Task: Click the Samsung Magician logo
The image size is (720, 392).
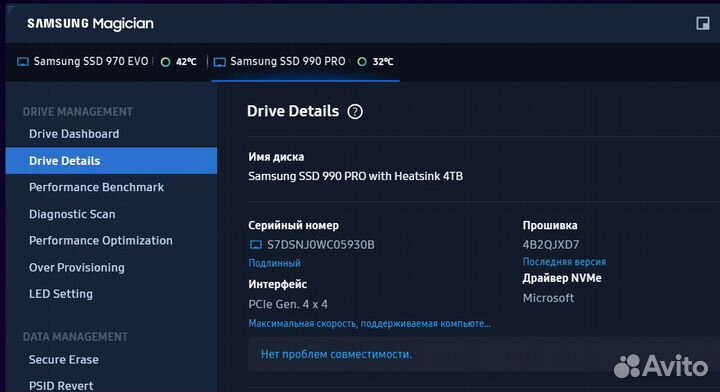Action: [x=90, y=23]
